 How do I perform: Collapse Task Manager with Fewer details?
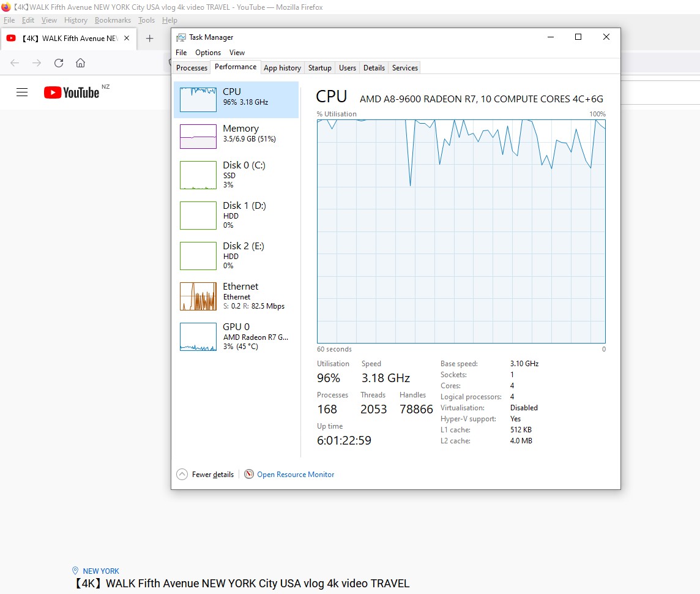pyautogui.click(x=206, y=475)
